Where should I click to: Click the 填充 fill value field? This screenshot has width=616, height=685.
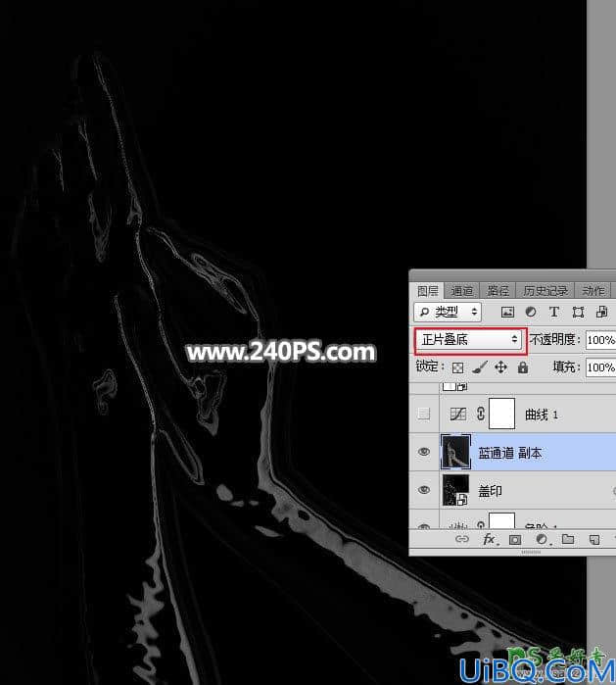point(600,367)
